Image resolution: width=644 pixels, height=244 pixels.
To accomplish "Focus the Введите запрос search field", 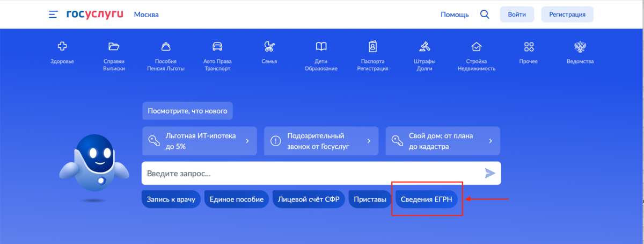I will [x=321, y=173].
